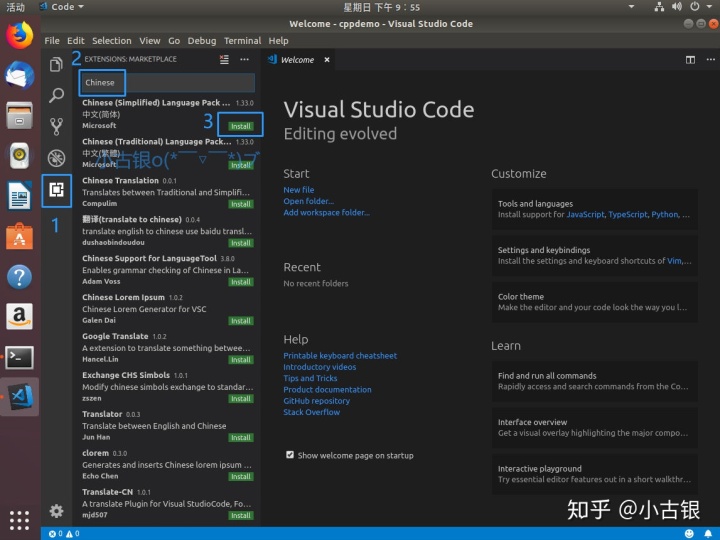Open the File menu
The image size is (720, 540).
point(52,41)
